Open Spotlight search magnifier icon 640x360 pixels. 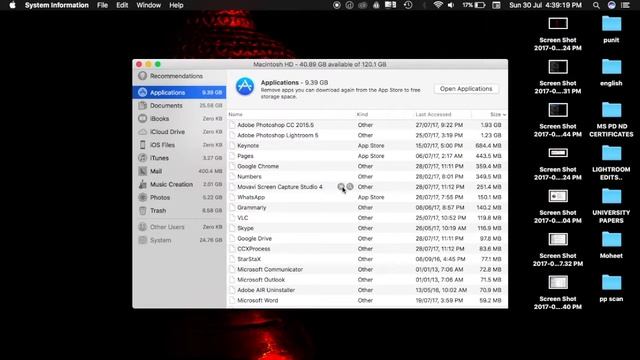596,5
